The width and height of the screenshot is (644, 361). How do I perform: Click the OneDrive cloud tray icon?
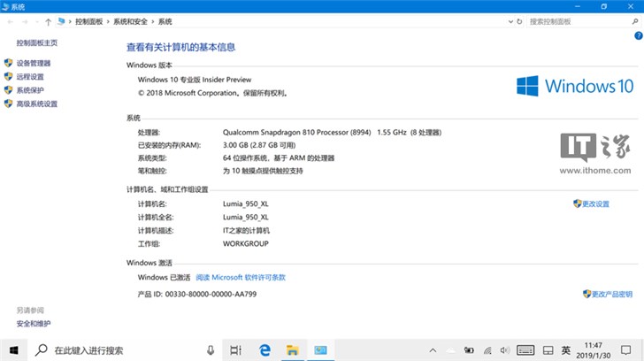coord(451,350)
